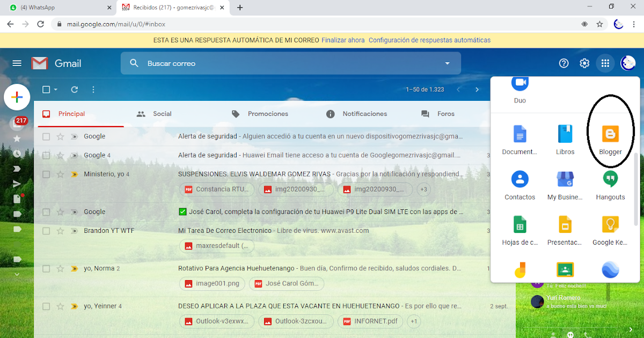Select the Ministerio, yo email checkbox
This screenshot has width=644, height=338.
pos(46,174)
